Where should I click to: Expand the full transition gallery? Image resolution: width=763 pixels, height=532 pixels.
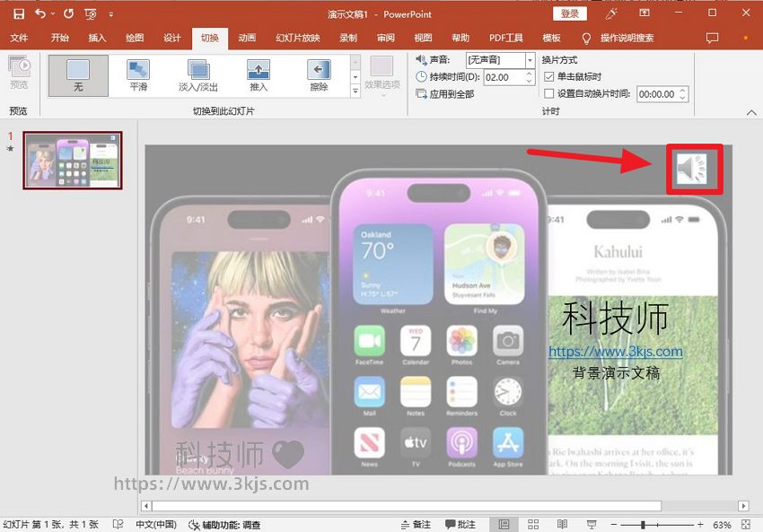click(355, 91)
